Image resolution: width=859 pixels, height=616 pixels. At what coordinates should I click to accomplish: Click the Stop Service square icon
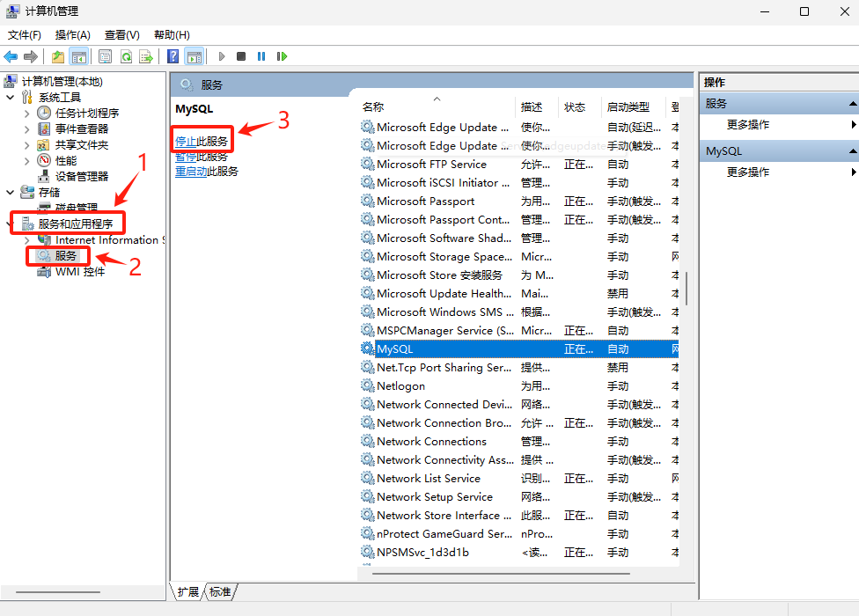241,56
